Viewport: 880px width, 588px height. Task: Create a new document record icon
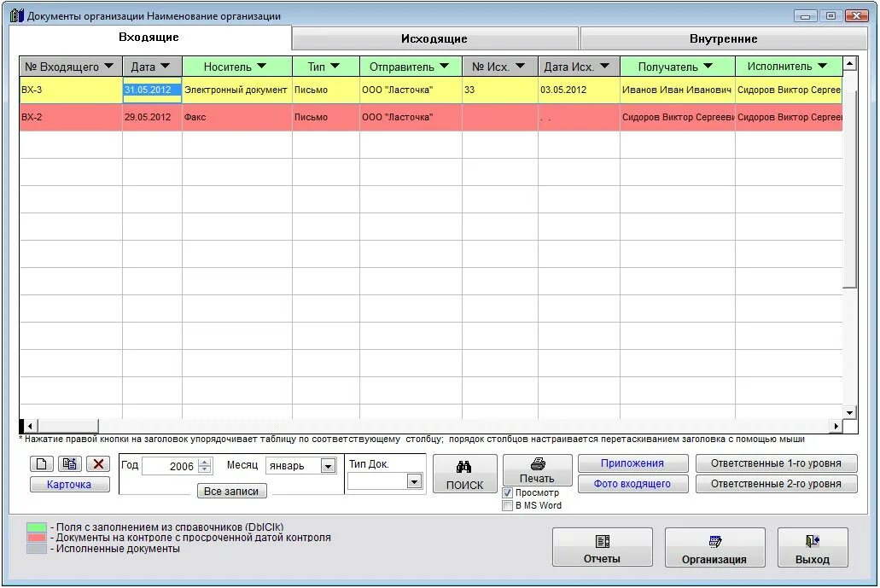click(42, 464)
